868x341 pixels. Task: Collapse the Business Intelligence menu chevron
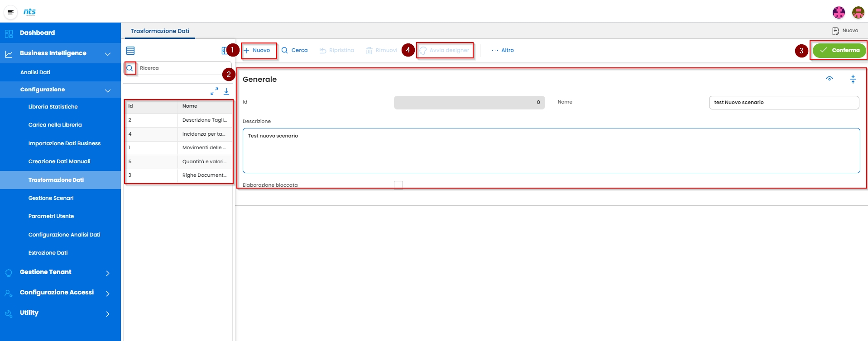point(108,54)
